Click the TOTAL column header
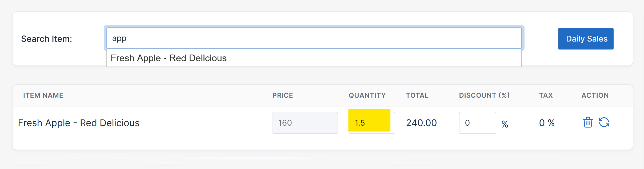Viewport: 644px width, 169px height. click(x=417, y=95)
